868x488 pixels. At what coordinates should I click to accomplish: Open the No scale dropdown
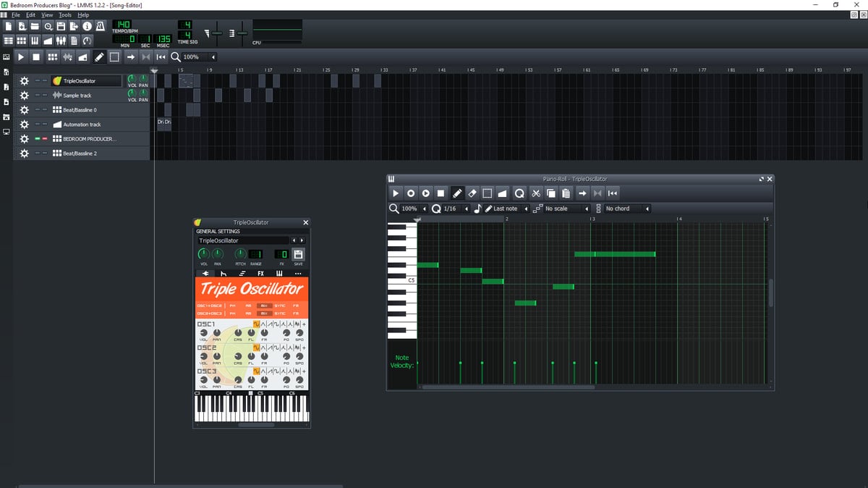(x=568, y=209)
